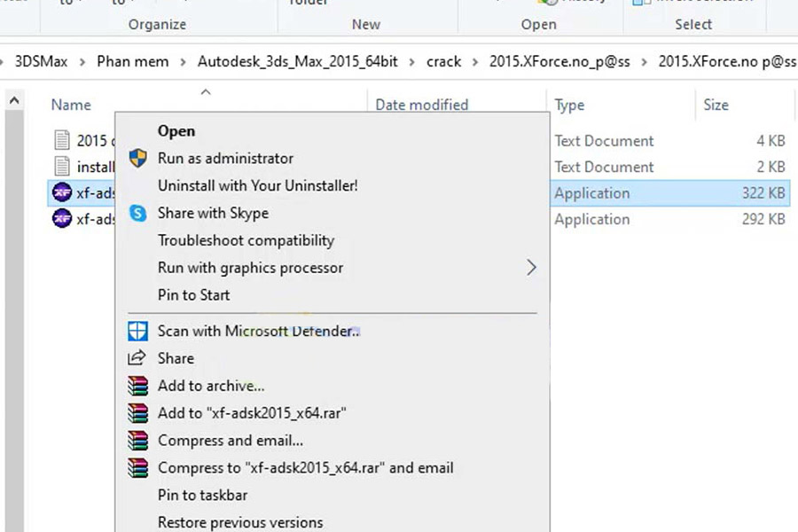Click WinRAR icon beside Compress to rar and email
Screen dimensions: 798x532
tap(138, 468)
